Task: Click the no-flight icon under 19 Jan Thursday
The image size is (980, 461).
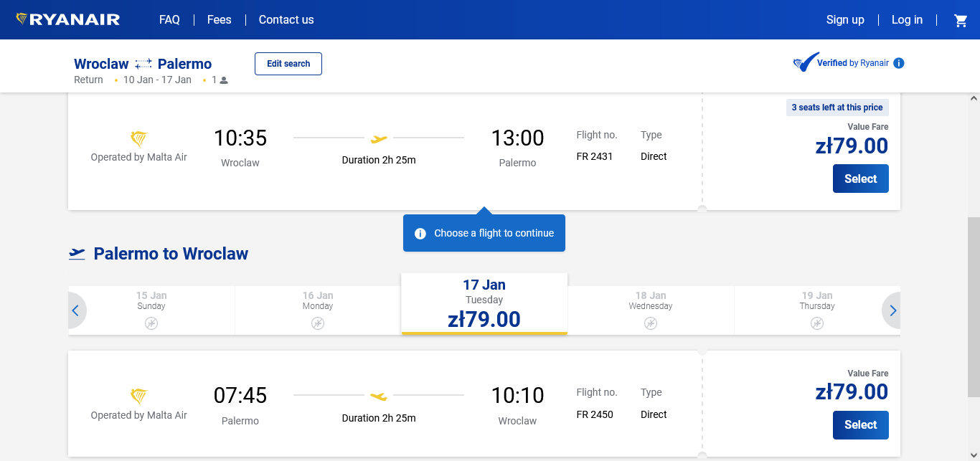Action: coord(817,323)
